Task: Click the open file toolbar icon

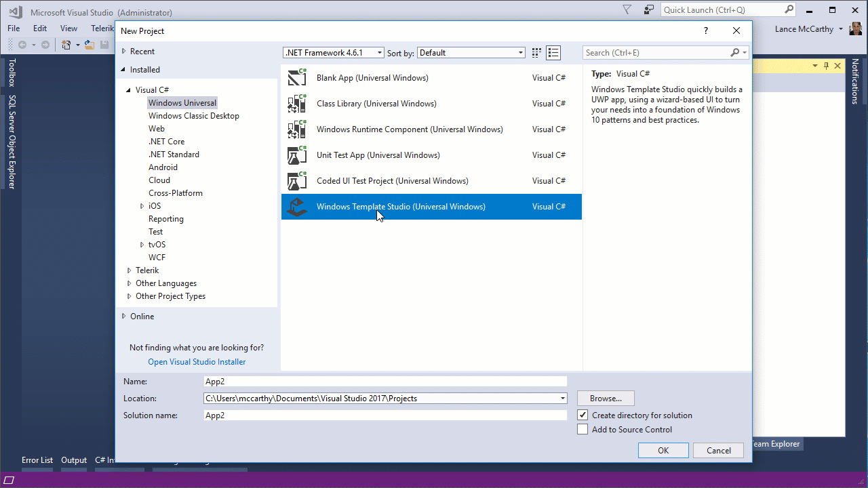Action: click(89, 45)
